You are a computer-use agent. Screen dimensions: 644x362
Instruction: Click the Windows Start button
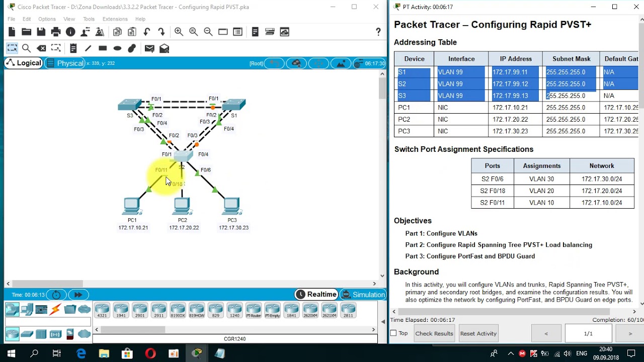11,353
